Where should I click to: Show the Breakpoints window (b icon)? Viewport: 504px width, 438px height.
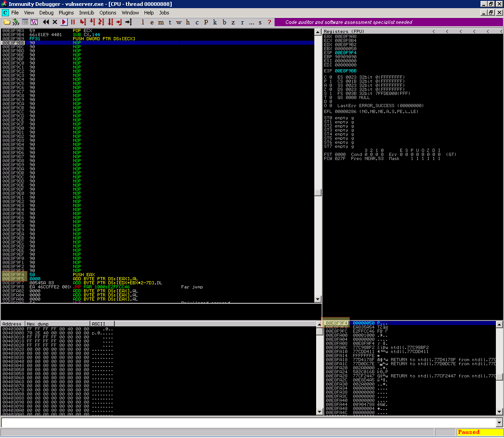tap(224, 22)
